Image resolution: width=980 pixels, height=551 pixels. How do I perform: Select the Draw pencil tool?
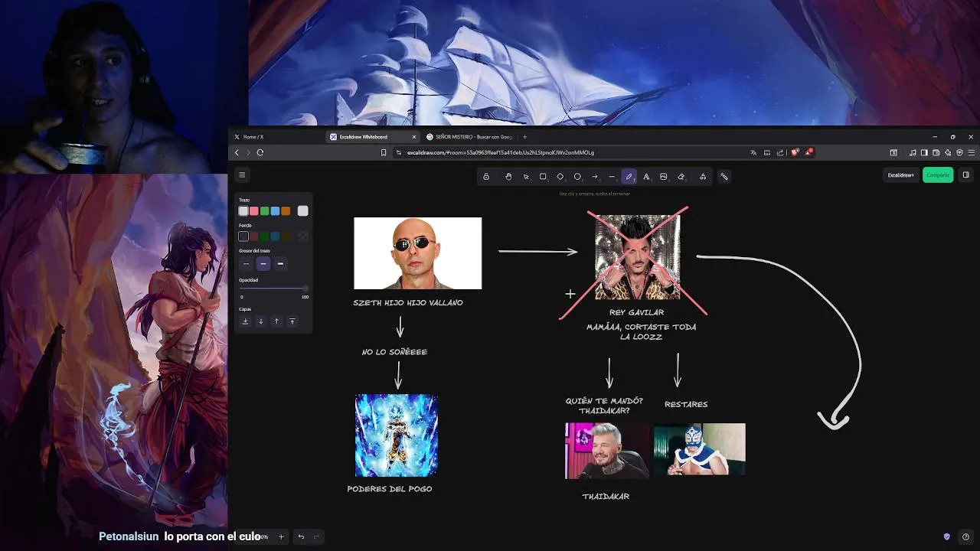click(x=629, y=177)
